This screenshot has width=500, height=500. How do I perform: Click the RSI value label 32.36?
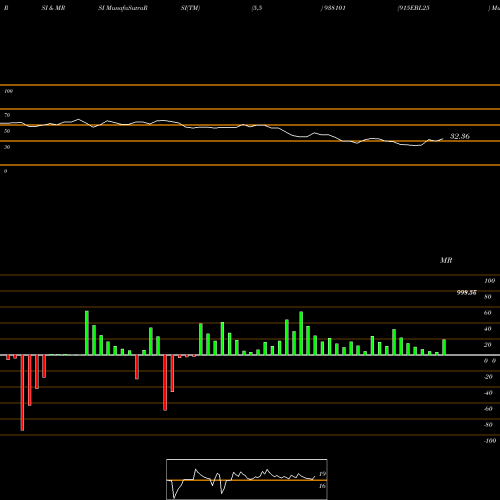click(460, 136)
